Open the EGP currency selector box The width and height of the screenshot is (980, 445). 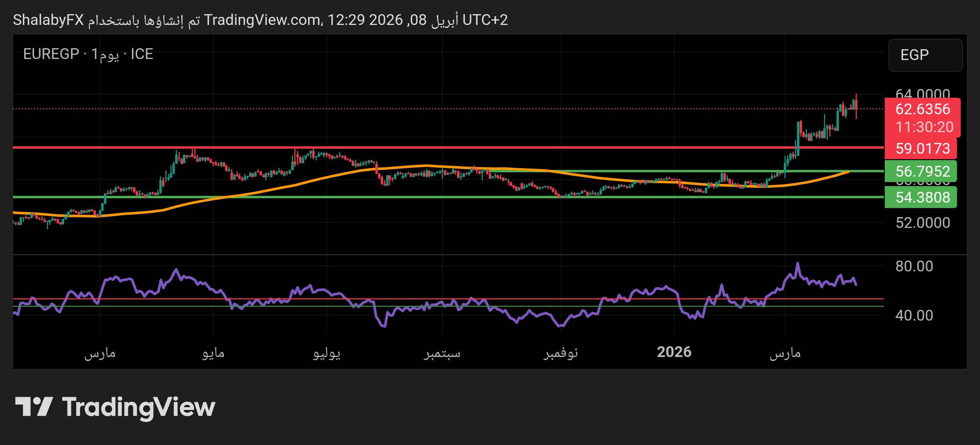[925, 55]
